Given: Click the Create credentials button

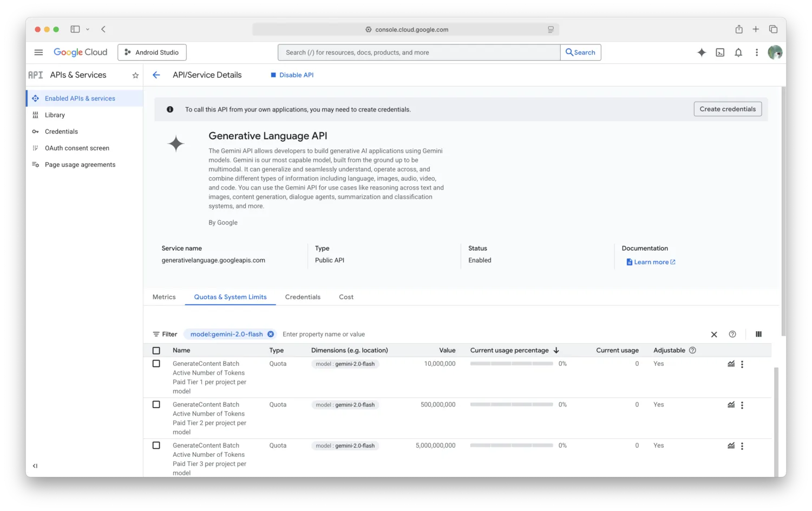Looking at the screenshot, I should pos(728,109).
